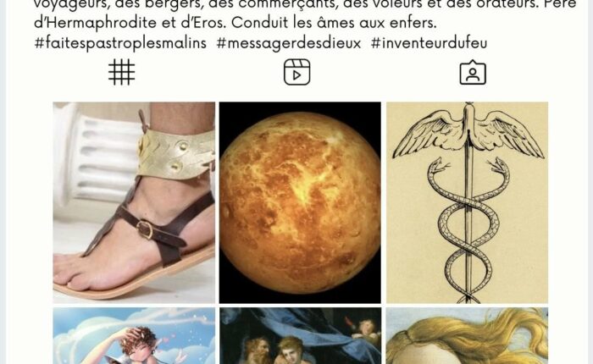Click the gold ankle cuff on sandal

tap(175, 154)
